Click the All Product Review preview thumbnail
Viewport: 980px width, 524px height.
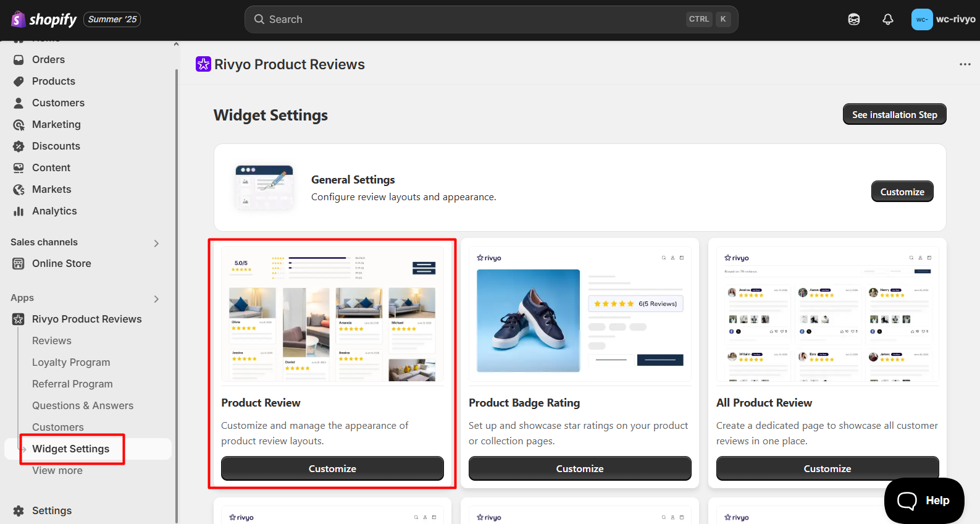[827, 315]
